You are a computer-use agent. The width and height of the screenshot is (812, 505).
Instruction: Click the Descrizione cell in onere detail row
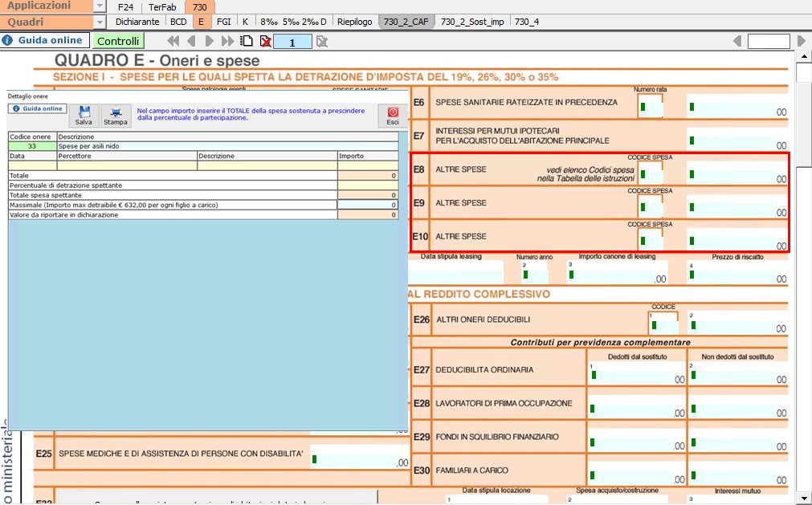[x=267, y=165]
